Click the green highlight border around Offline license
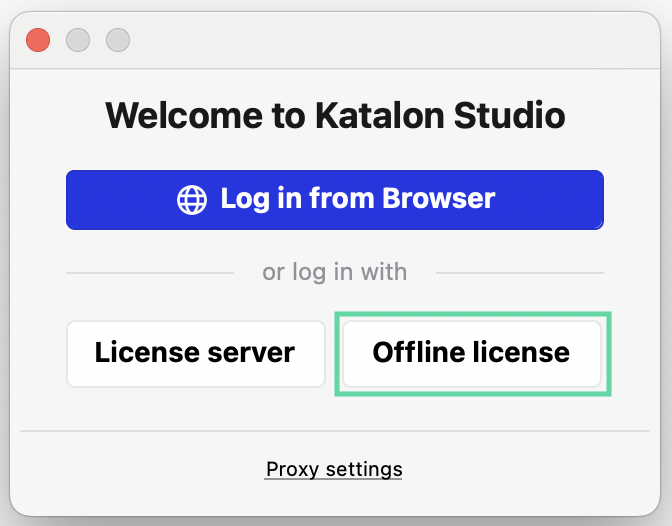Screen dimensions: 672x526 tap(472, 393)
